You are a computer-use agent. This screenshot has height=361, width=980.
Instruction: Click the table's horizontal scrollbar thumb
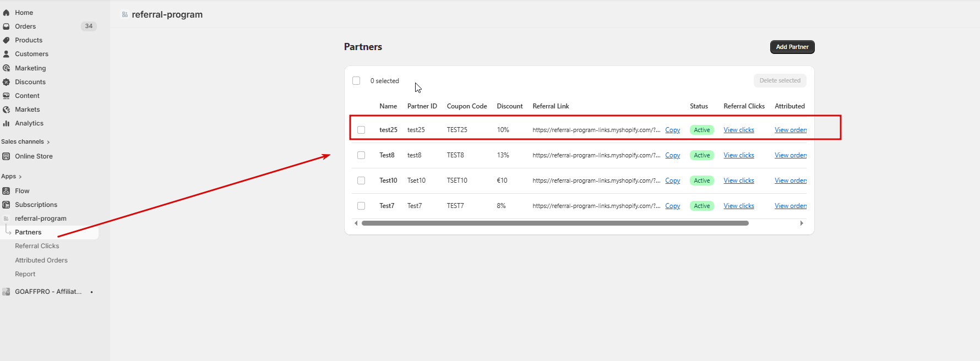click(555, 223)
